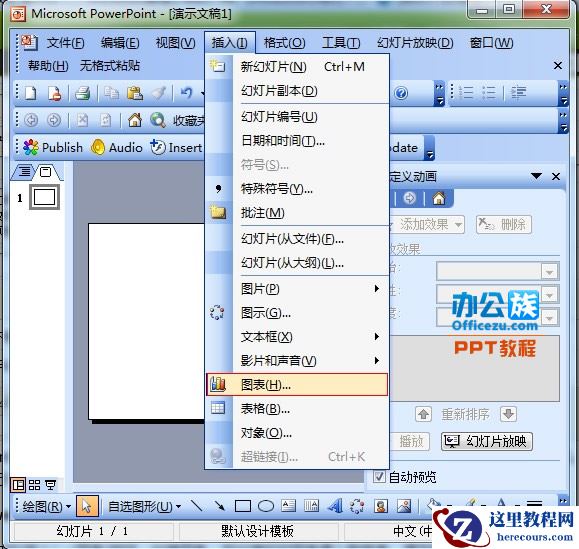Click the Web toolbar Forward arrow
579x549 pixels.
point(54,120)
